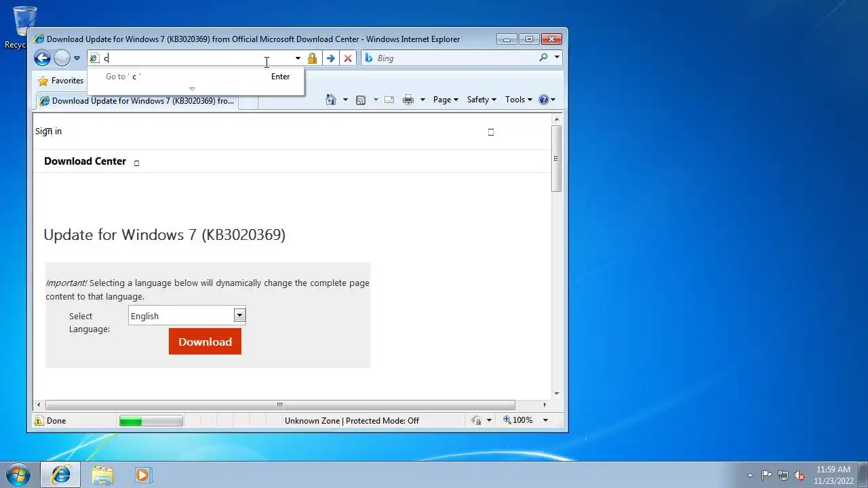Click the 'Update for Windows 7 (KB3020369)' heading
The height and width of the screenshot is (488, 868).
click(x=164, y=235)
